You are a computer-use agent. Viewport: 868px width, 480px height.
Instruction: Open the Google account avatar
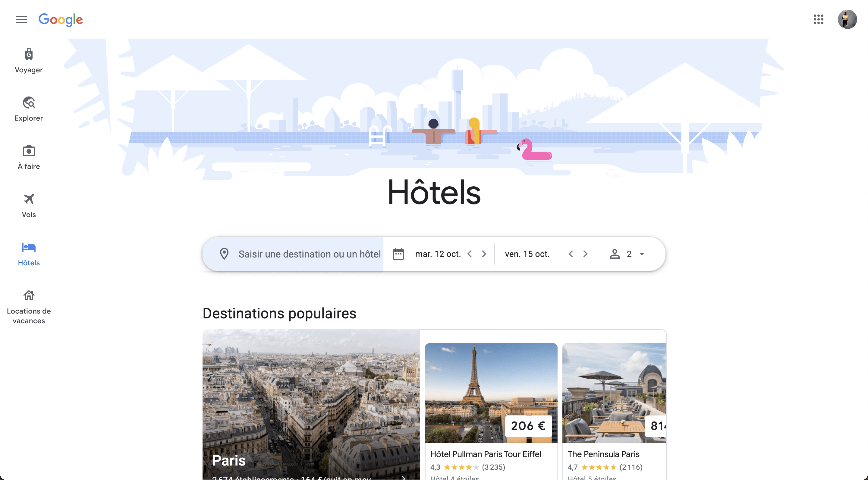click(x=847, y=19)
